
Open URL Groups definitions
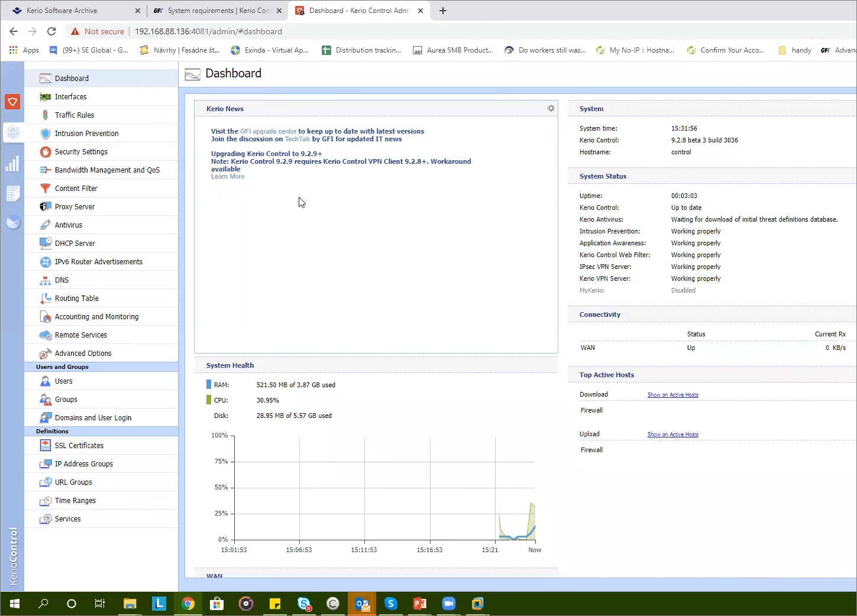point(101,482)
